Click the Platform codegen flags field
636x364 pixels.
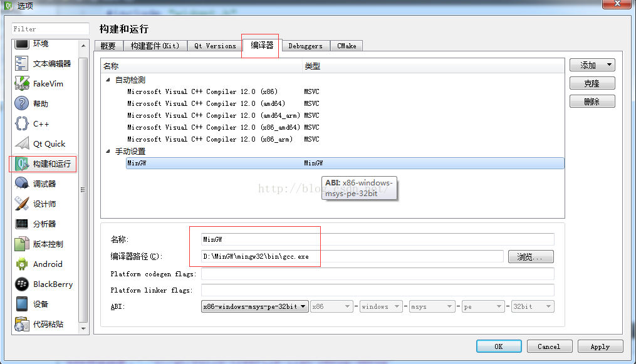click(378, 274)
